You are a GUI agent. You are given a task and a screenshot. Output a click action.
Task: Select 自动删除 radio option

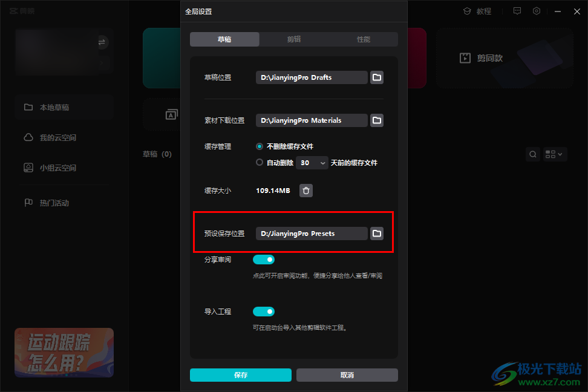click(259, 163)
